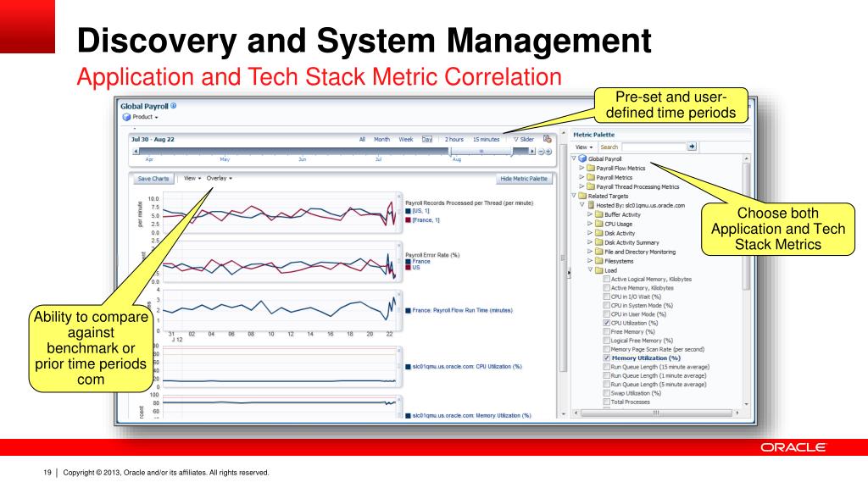868x488 pixels.
Task: Select the Month time period
Action: pyautogui.click(x=382, y=140)
